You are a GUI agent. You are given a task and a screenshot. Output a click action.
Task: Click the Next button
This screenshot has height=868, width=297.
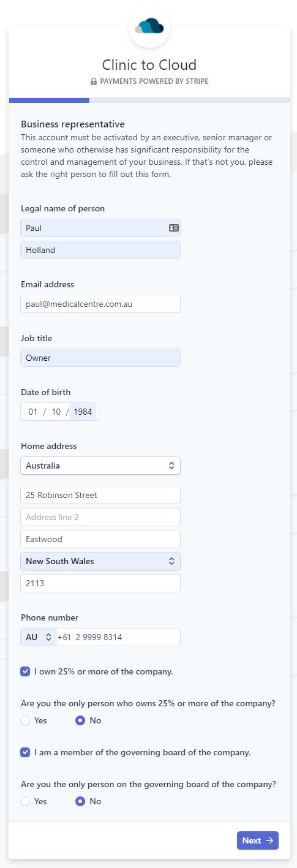[x=258, y=840]
